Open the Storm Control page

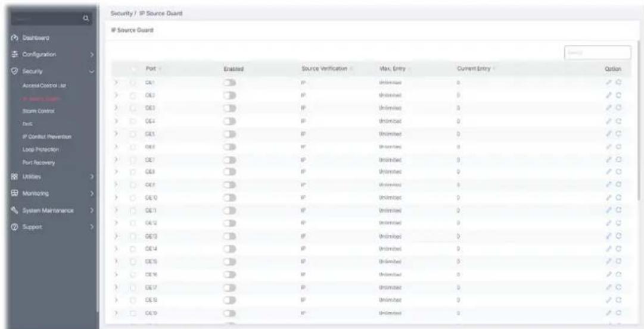(x=39, y=111)
